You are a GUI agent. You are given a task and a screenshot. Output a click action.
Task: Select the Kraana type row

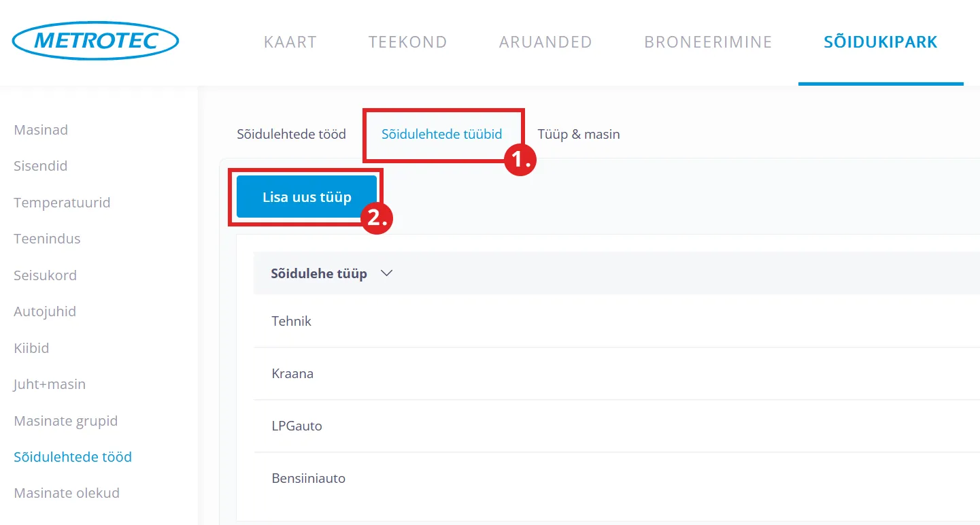point(292,373)
